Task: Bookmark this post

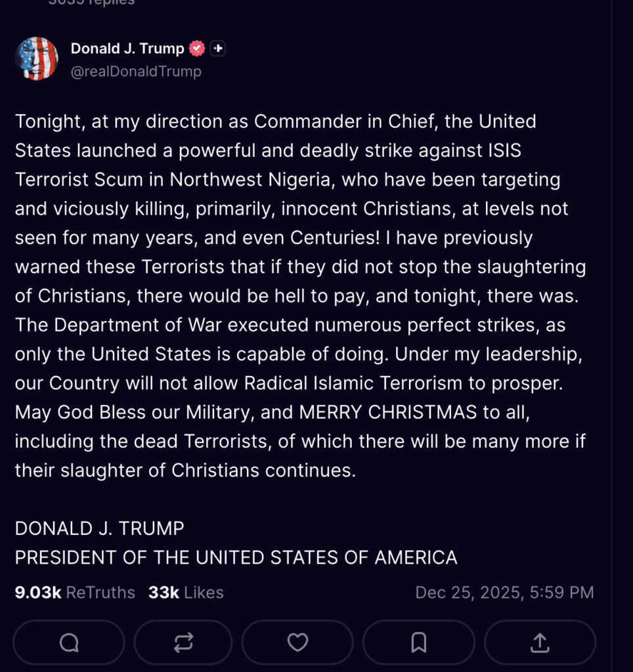Action: [418, 642]
